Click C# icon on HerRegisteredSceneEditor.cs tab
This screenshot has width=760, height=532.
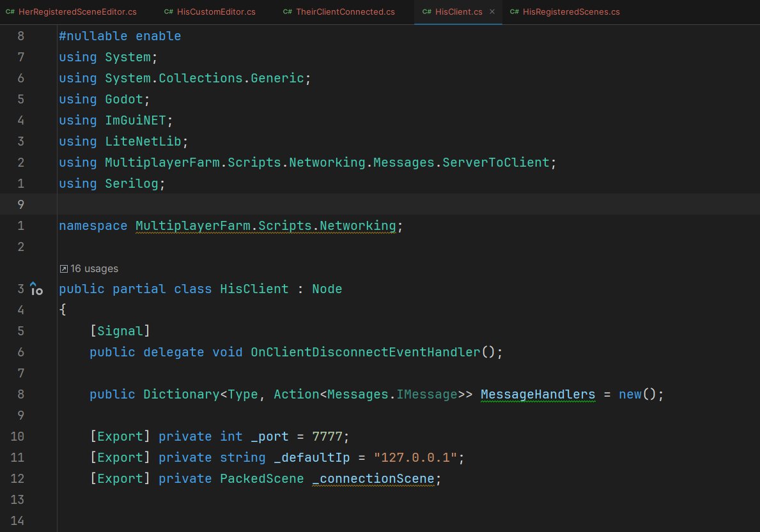[x=10, y=11]
